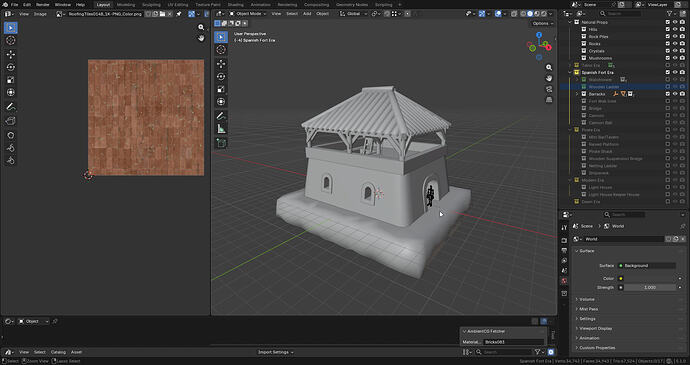This screenshot has width=690, height=365.
Task: Switch to the Shading workspace tab
Action: 235,4
